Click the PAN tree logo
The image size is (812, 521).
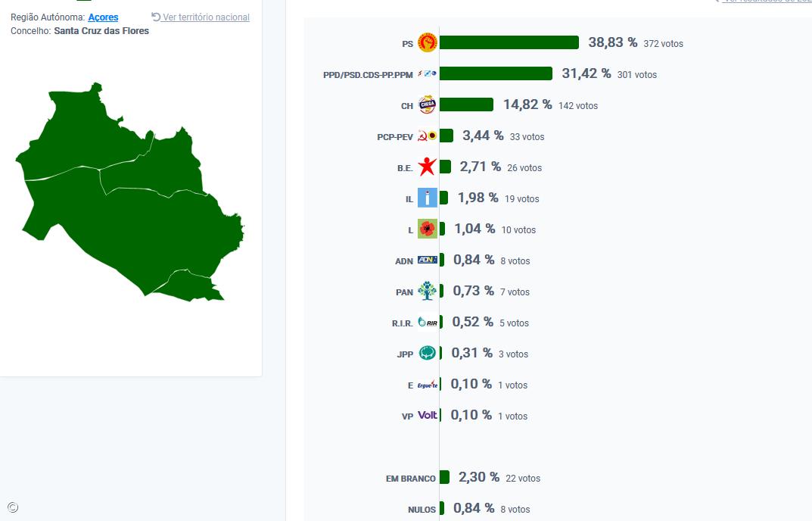pos(428,292)
